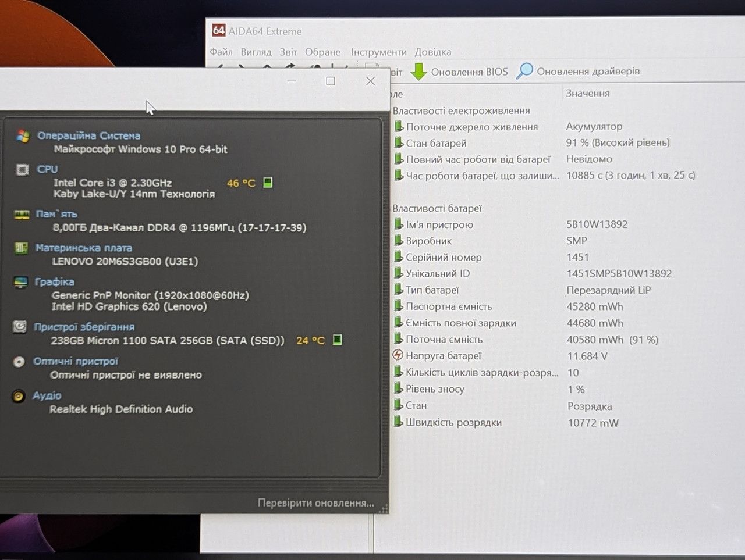Click the green CPU temperature indicator
This screenshot has width=745, height=560.
coord(268,182)
